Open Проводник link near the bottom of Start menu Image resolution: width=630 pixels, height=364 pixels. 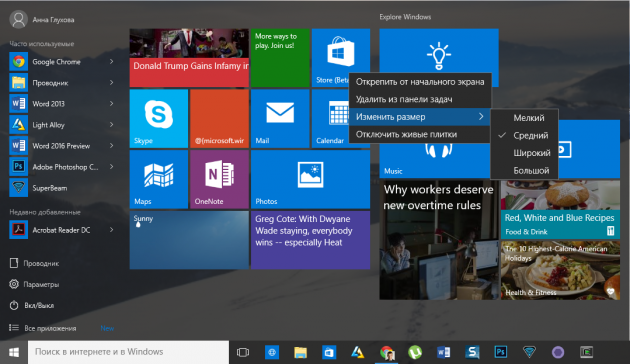point(34,263)
